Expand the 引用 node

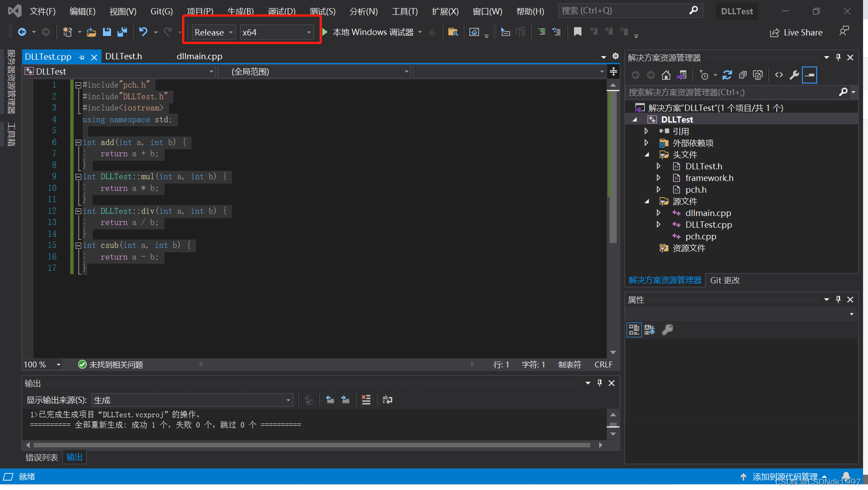pos(647,131)
